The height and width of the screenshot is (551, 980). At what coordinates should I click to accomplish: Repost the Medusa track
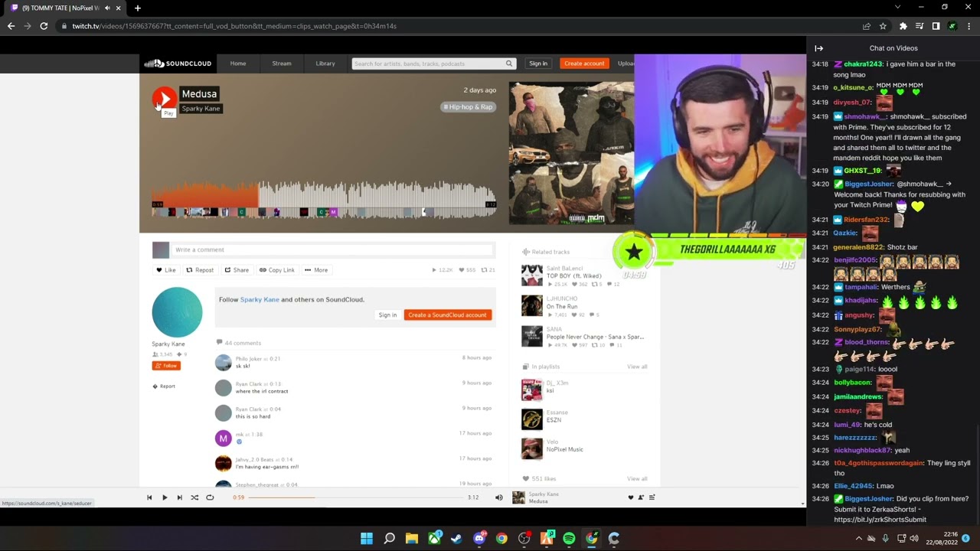click(200, 270)
